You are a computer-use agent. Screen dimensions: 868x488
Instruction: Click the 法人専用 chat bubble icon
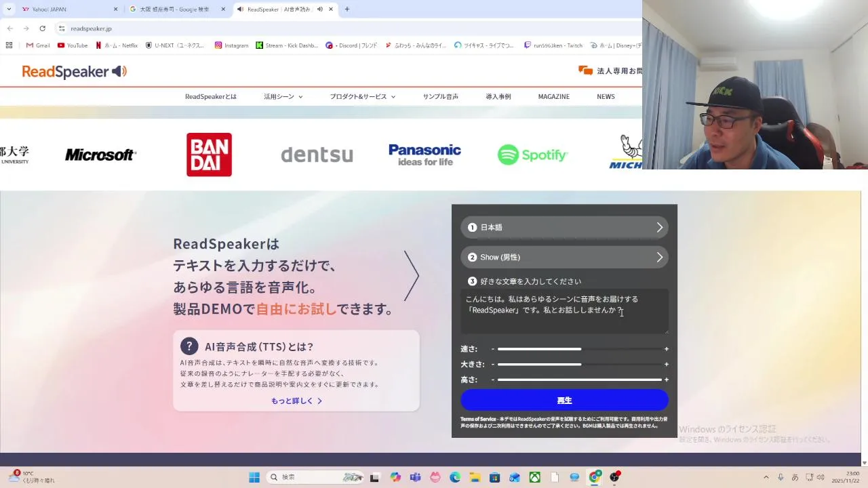(x=585, y=70)
